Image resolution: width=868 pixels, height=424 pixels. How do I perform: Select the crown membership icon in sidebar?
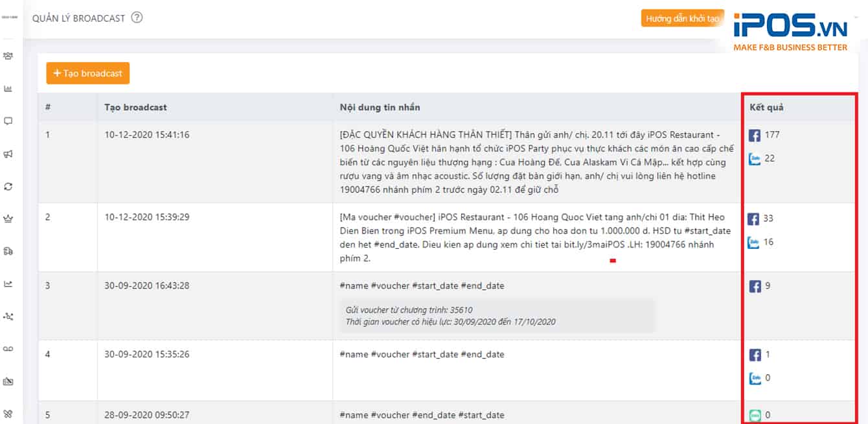[7, 219]
